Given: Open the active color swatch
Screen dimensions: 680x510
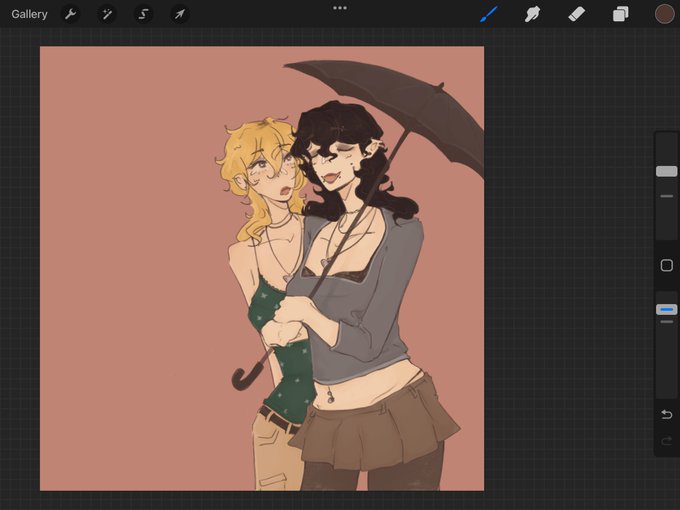Looking at the screenshot, I should [664, 14].
